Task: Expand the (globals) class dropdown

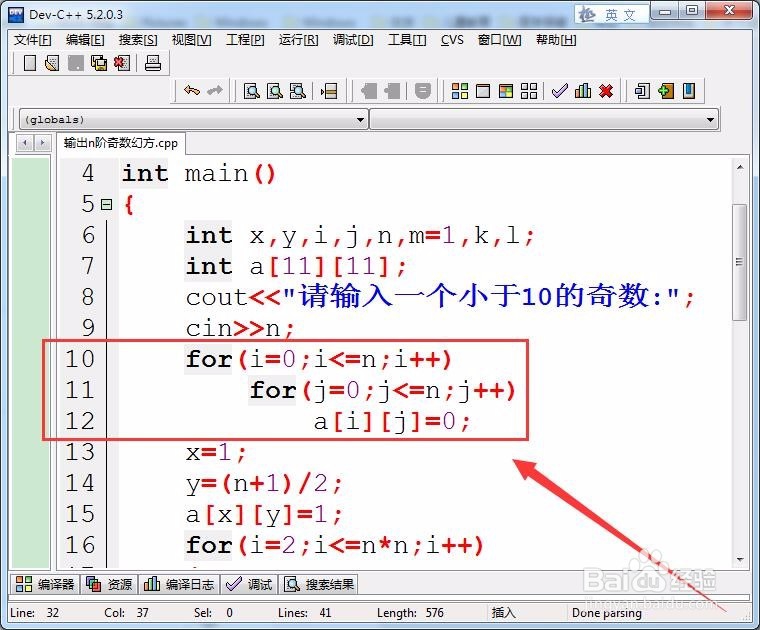Action: (360, 120)
